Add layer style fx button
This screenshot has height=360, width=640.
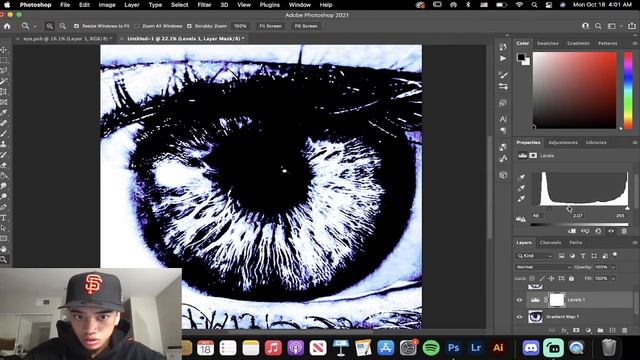pyautogui.click(x=564, y=330)
